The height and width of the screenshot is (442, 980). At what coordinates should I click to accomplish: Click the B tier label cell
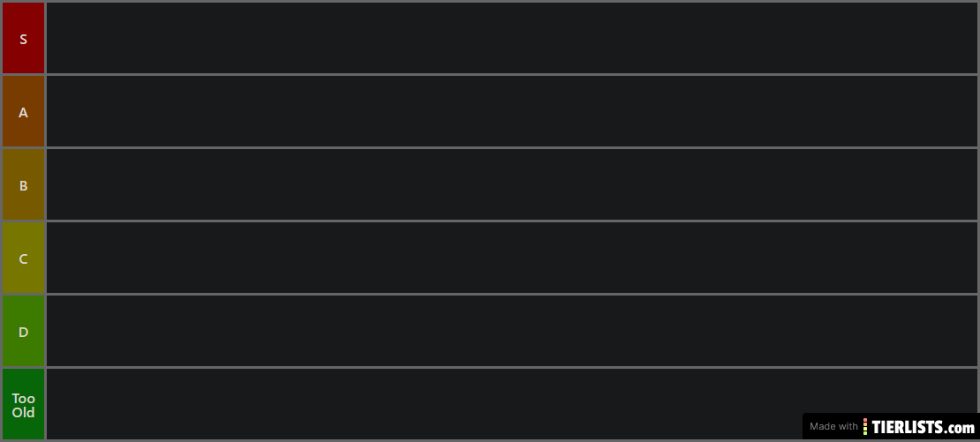[23, 185]
